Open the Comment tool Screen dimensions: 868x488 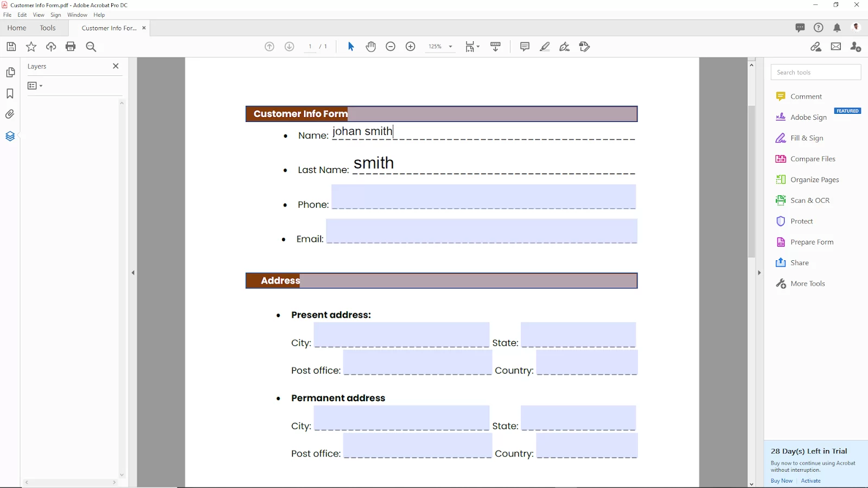pos(799,97)
